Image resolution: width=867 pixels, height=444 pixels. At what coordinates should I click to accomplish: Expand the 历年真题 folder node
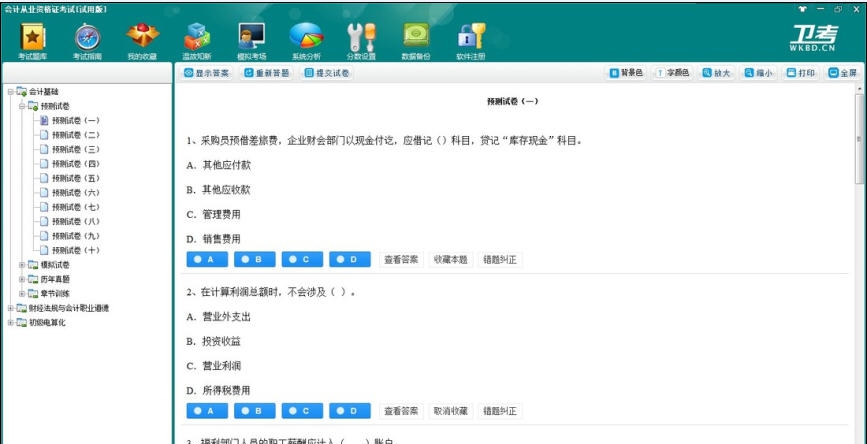click(x=22, y=279)
